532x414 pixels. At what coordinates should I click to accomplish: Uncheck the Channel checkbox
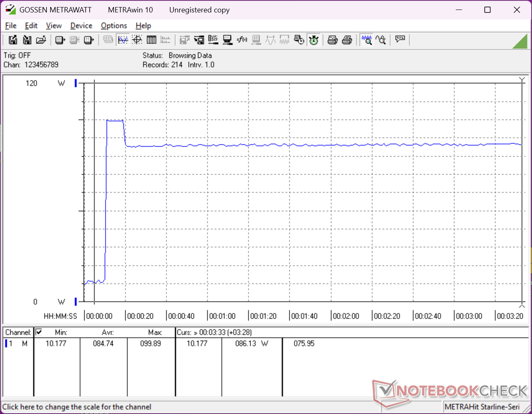39,332
